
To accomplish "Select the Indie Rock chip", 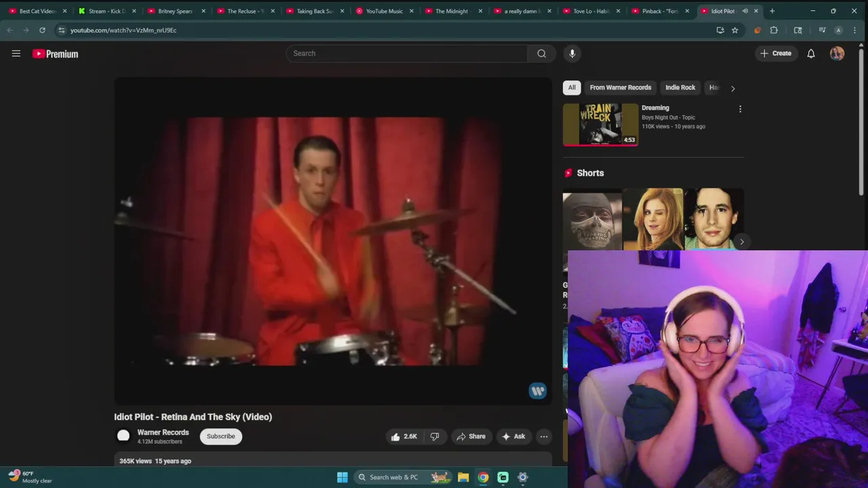I will point(680,87).
